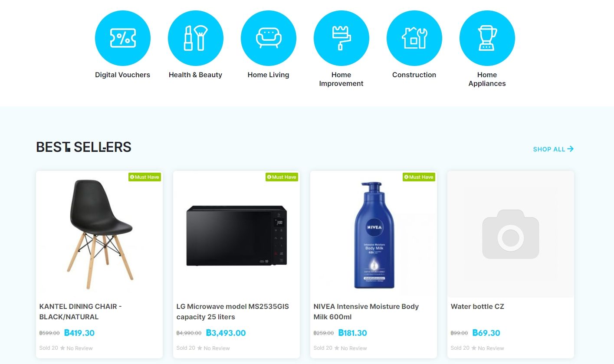Choose the Home Improvement paint roller icon
This screenshot has width=614, height=364.
point(341,38)
